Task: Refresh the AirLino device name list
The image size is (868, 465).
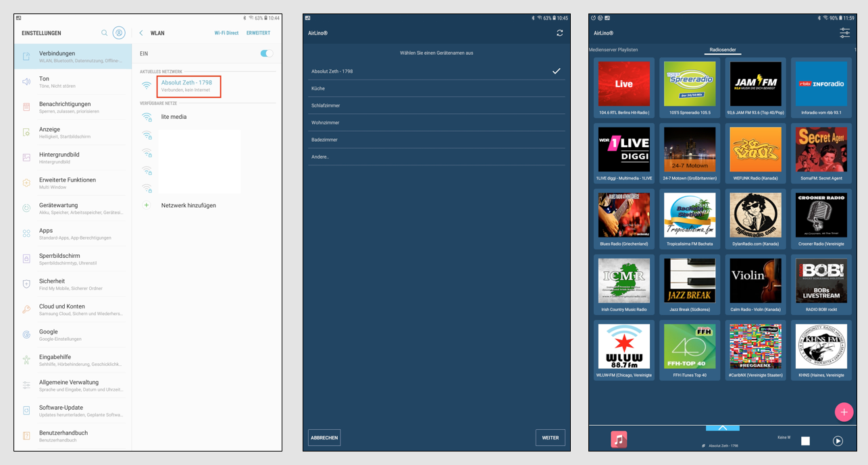Action: click(x=560, y=32)
